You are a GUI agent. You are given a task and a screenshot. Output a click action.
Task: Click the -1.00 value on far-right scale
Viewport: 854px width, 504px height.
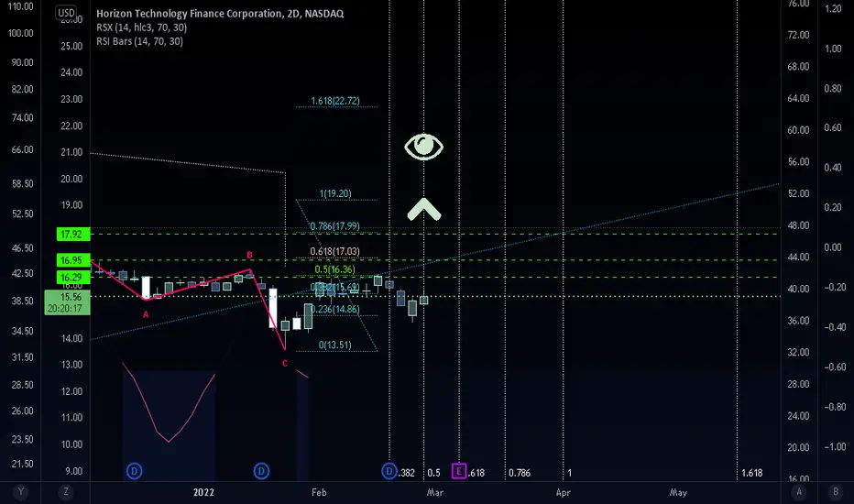[x=835, y=447]
